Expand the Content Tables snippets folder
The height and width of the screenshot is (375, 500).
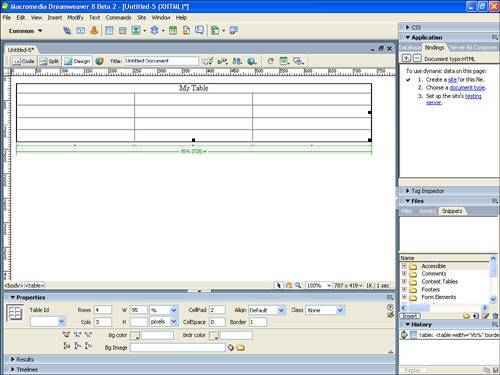point(404,281)
